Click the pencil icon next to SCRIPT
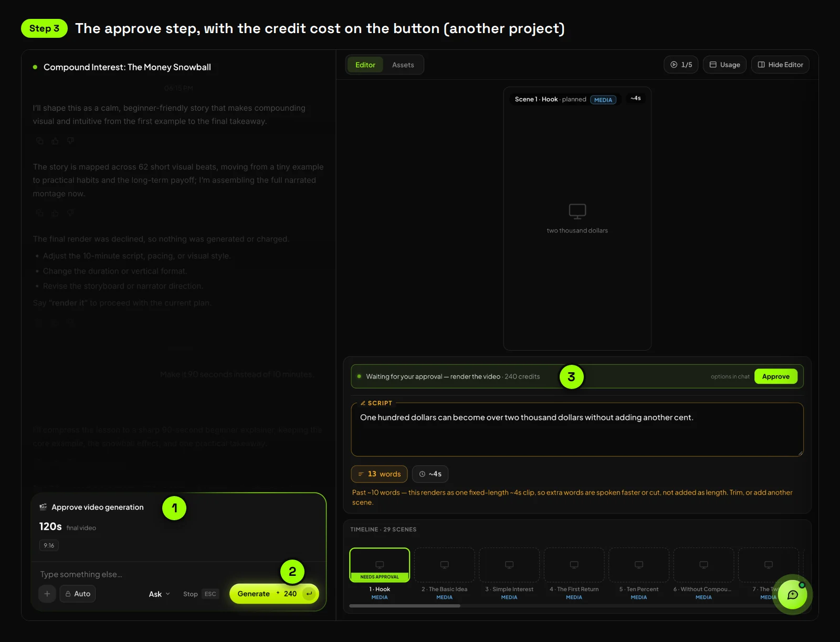 pos(363,403)
